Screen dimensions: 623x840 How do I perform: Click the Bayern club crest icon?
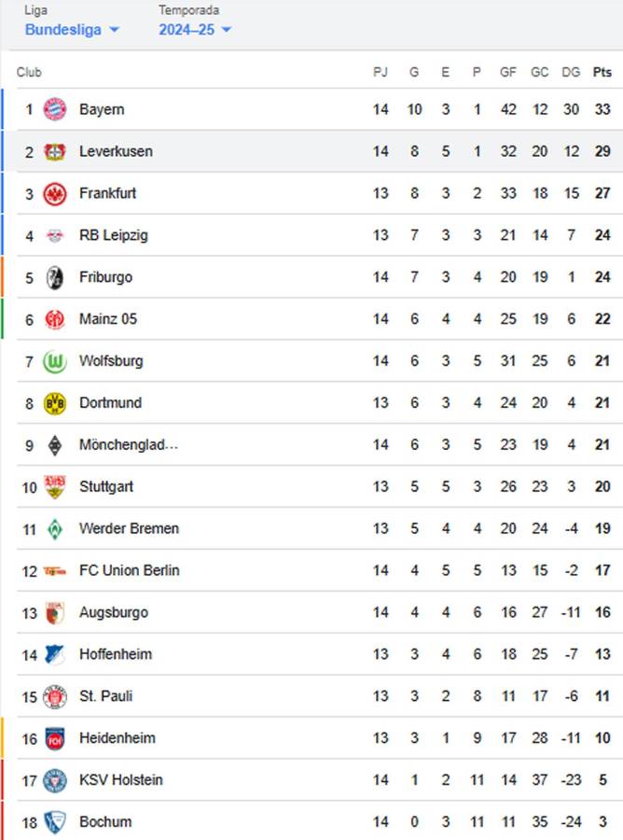54,109
